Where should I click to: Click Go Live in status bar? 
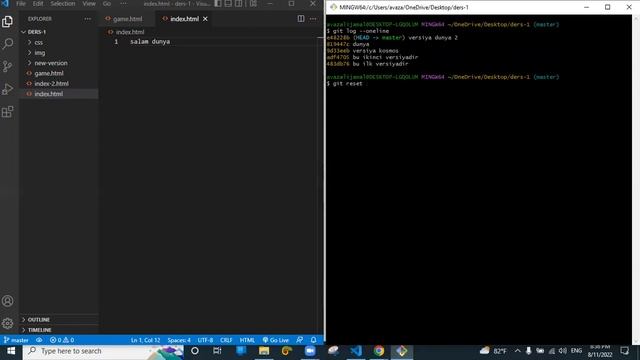276,340
